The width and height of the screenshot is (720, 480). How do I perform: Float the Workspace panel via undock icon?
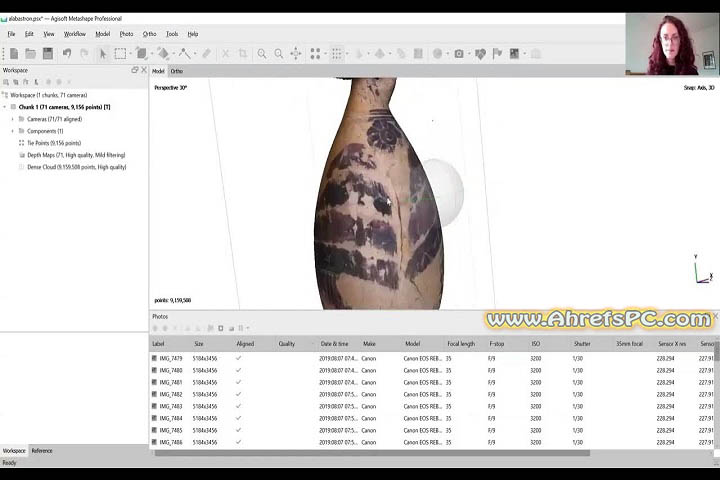tap(135, 70)
